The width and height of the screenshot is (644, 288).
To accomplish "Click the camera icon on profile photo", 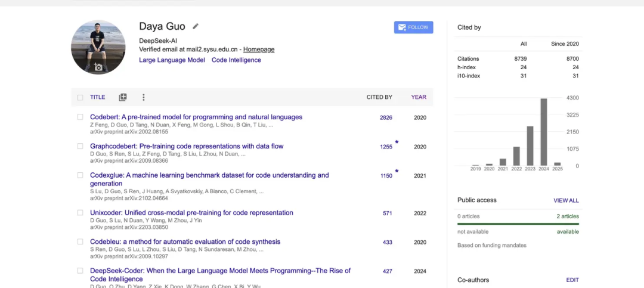I will pos(98,67).
